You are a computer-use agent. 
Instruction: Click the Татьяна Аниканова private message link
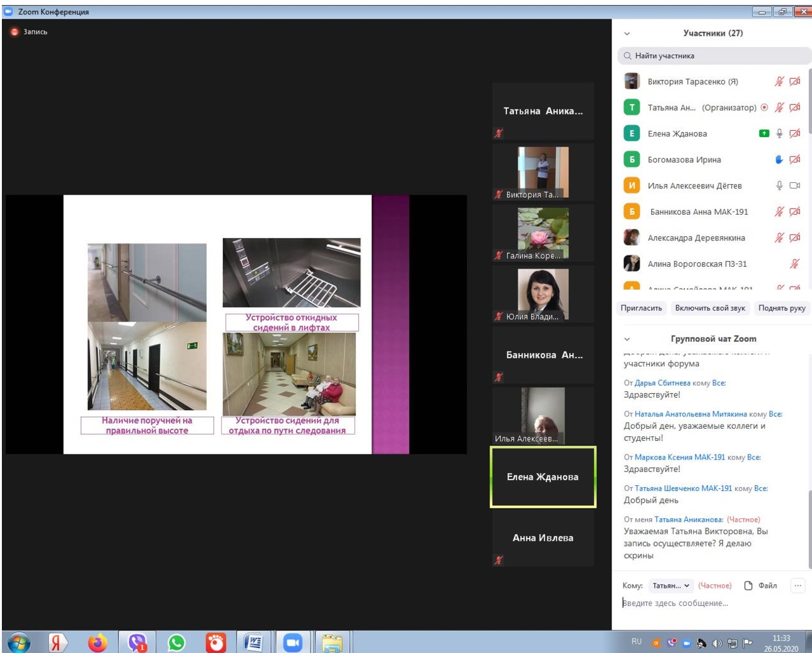[x=689, y=520]
